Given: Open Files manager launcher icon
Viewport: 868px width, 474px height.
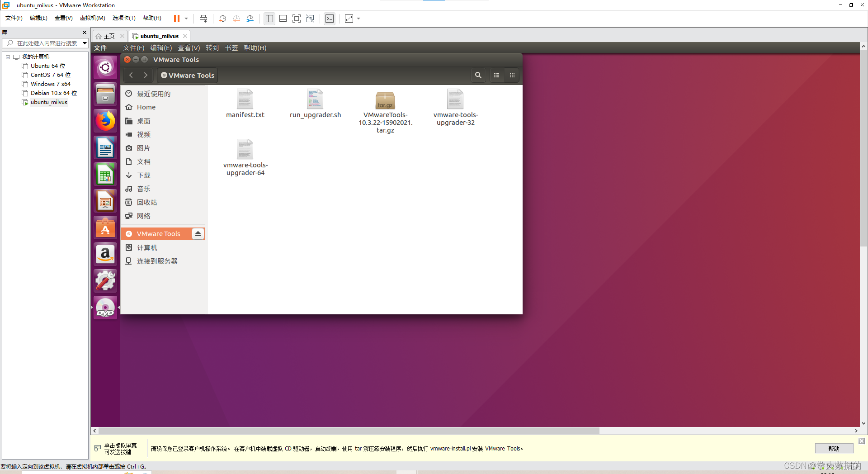Looking at the screenshot, I should [x=105, y=94].
